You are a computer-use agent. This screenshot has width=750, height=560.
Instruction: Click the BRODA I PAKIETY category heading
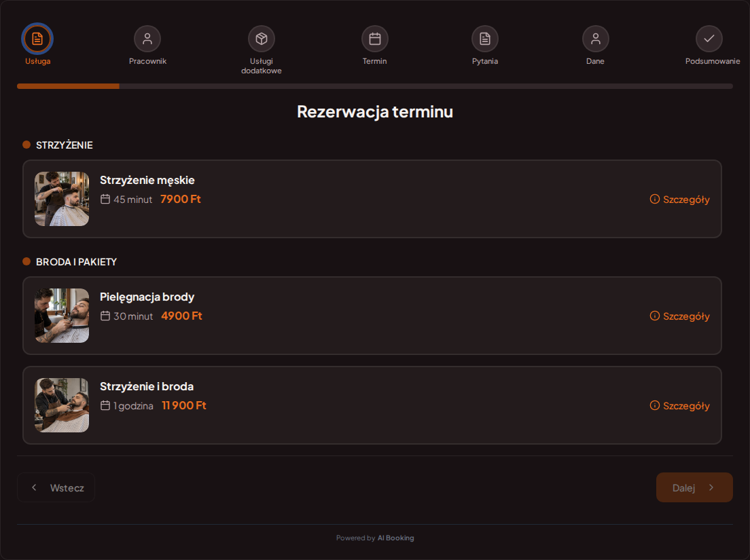[76, 262]
